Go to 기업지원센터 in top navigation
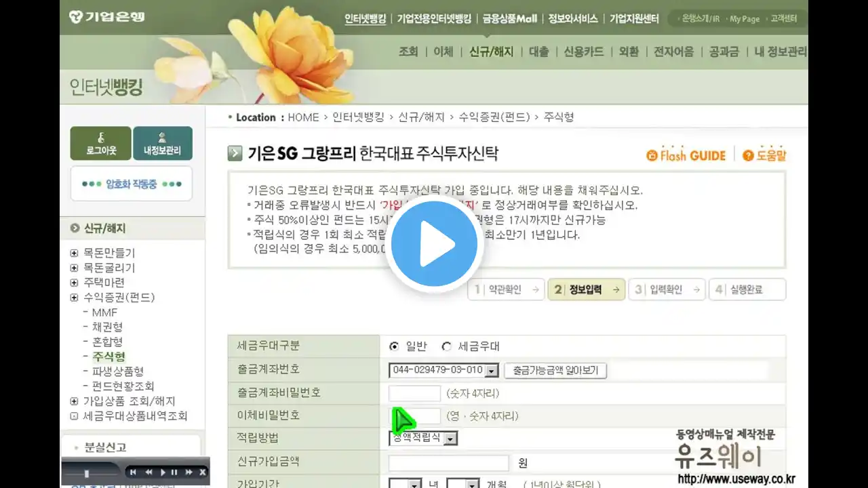868x488 pixels. click(x=634, y=19)
